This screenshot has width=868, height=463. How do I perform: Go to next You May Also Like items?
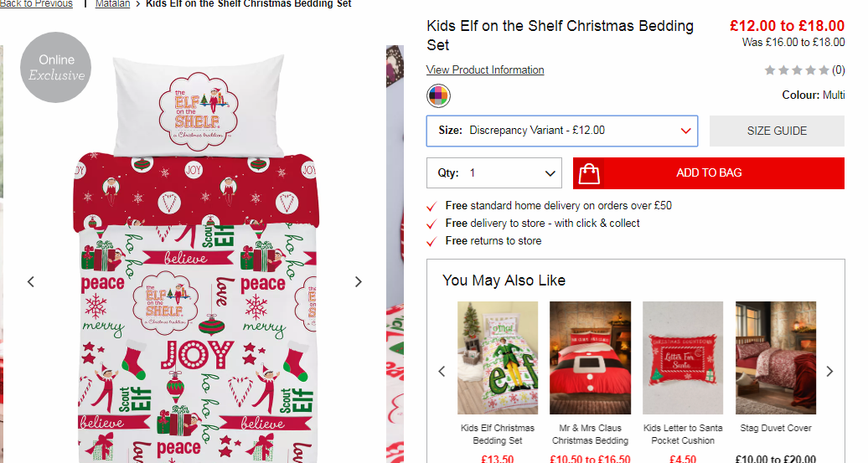pyautogui.click(x=829, y=371)
